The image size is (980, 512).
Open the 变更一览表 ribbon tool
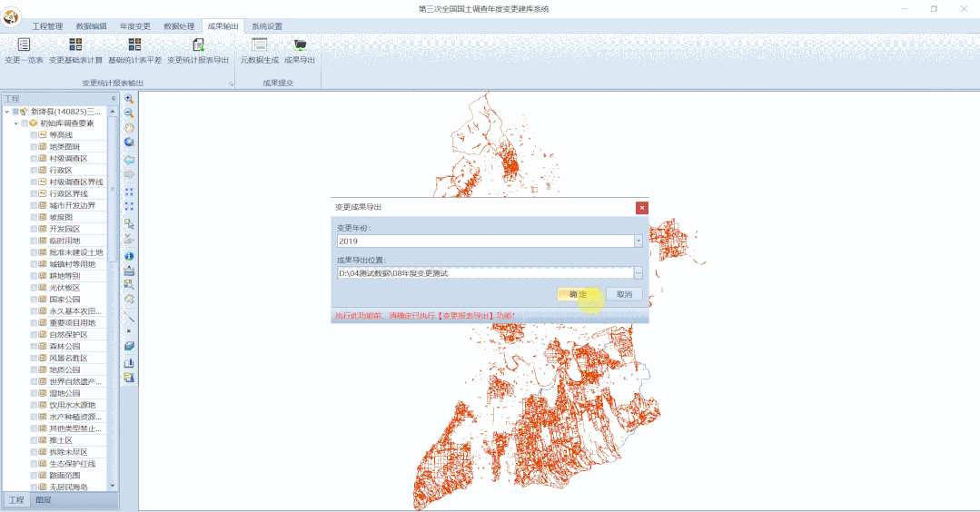click(x=24, y=51)
